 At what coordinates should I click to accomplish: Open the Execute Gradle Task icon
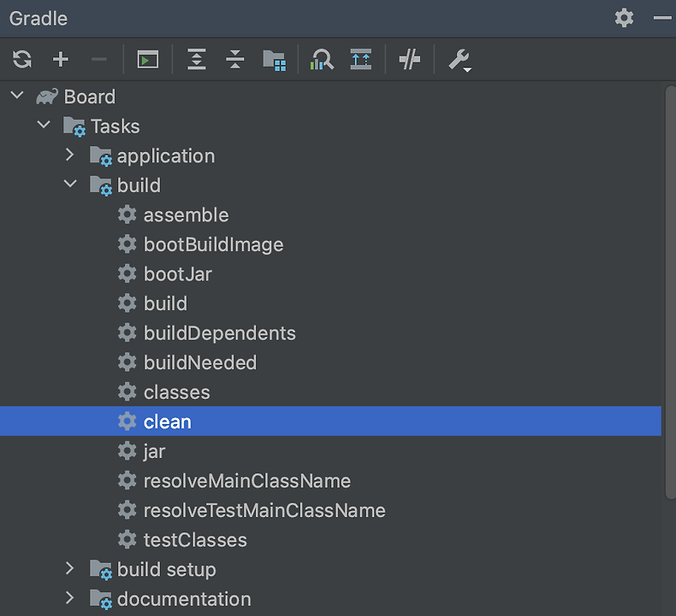click(x=148, y=59)
